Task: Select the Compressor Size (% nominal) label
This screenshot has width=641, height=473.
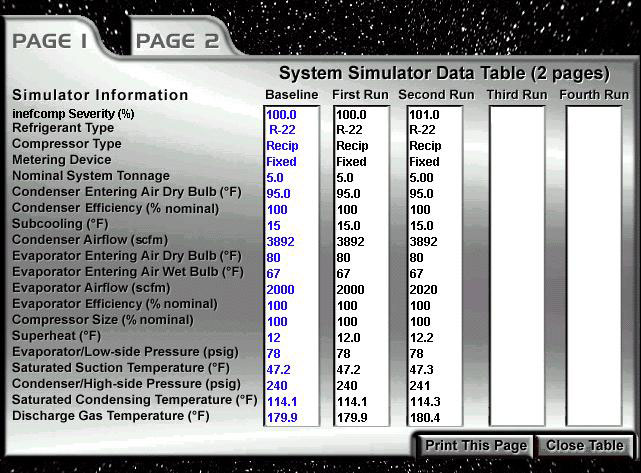Action: pyautogui.click(x=103, y=320)
